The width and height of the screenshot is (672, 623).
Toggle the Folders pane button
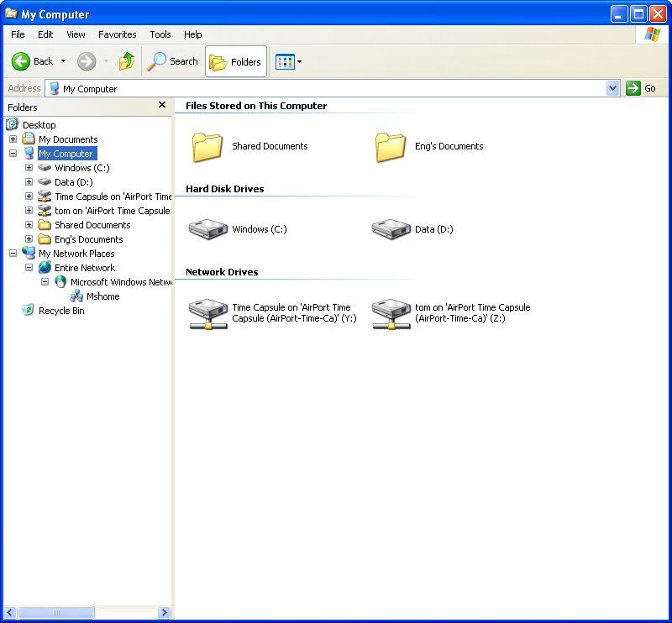[x=235, y=61]
